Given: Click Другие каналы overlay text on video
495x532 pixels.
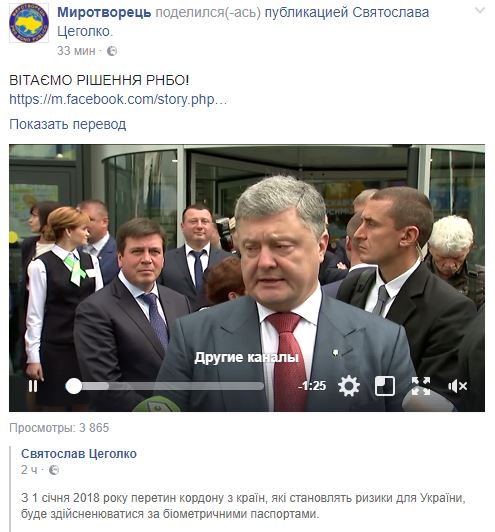Looking at the screenshot, I should click(x=247, y=358).
